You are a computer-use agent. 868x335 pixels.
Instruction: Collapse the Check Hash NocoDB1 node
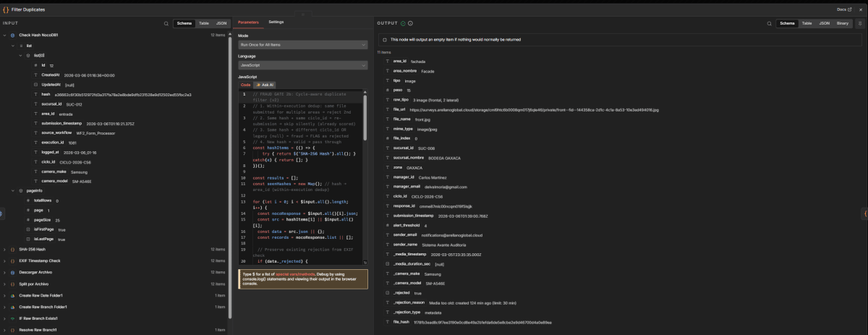click(5, 35)
